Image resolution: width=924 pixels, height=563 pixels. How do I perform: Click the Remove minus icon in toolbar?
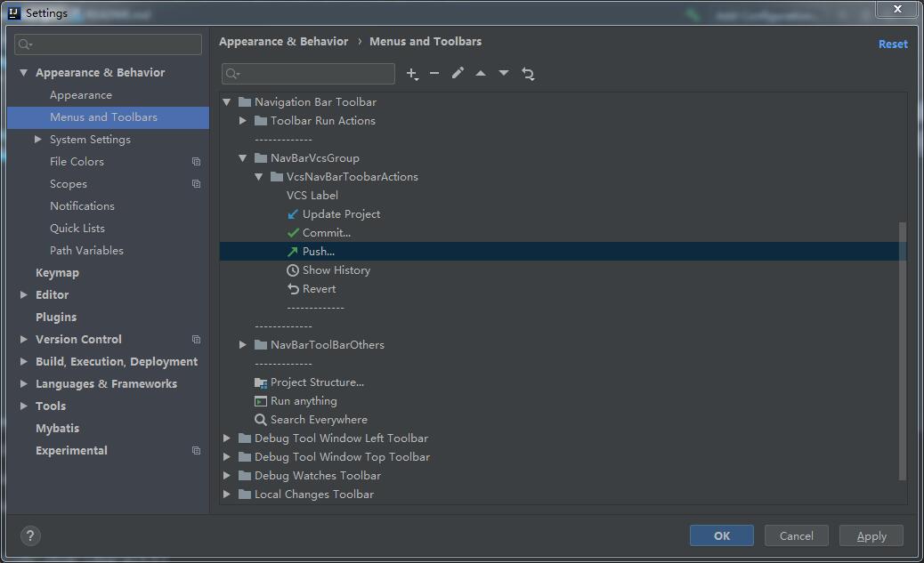(x=434, y=74)
